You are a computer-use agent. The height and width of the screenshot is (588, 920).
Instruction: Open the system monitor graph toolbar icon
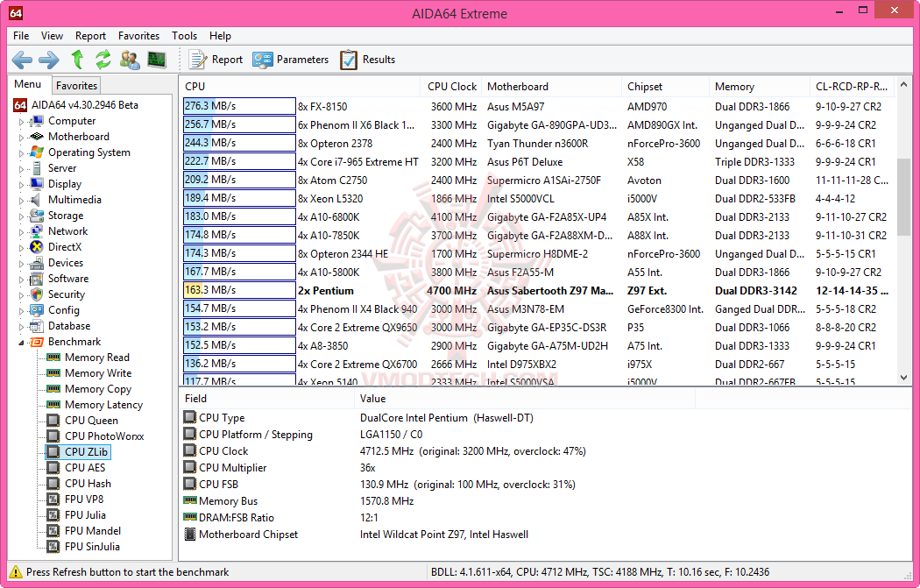point(157,60)
